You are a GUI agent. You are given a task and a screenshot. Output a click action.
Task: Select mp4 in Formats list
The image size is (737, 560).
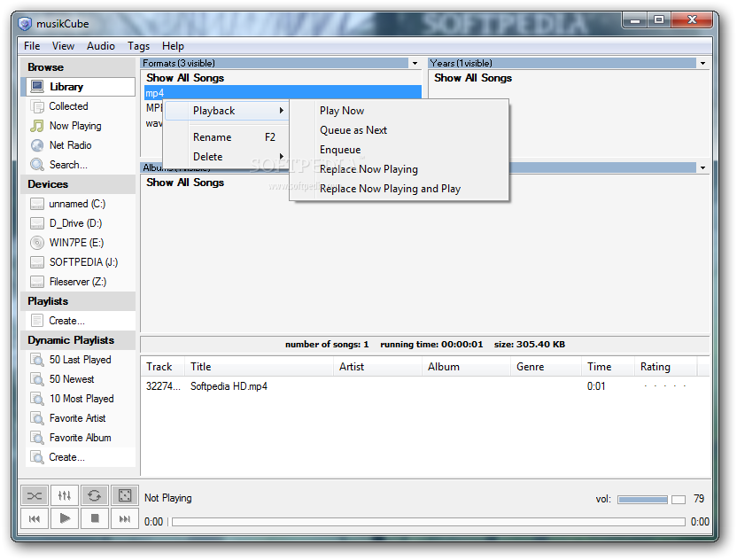tap(283, 93)
